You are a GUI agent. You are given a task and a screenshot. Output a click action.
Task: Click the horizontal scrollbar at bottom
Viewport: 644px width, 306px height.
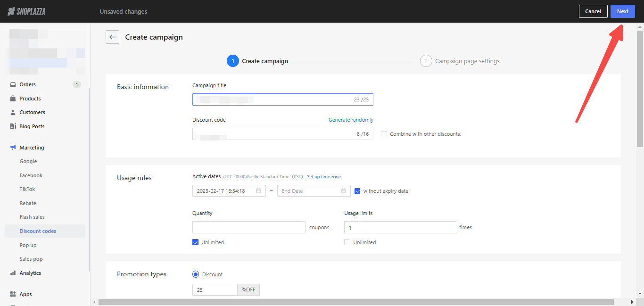pyautogui.click(x=356, y=302)
